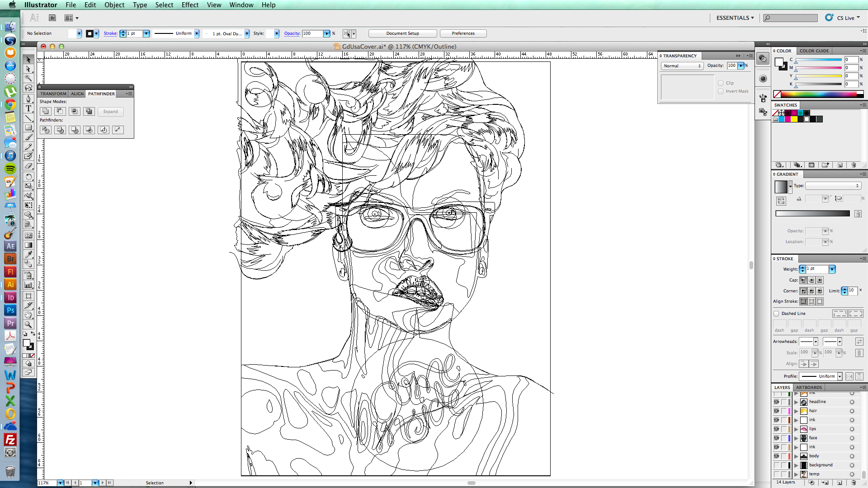868x488 pixels.
Task: Expand the headline layer
Action: point(796,402)
